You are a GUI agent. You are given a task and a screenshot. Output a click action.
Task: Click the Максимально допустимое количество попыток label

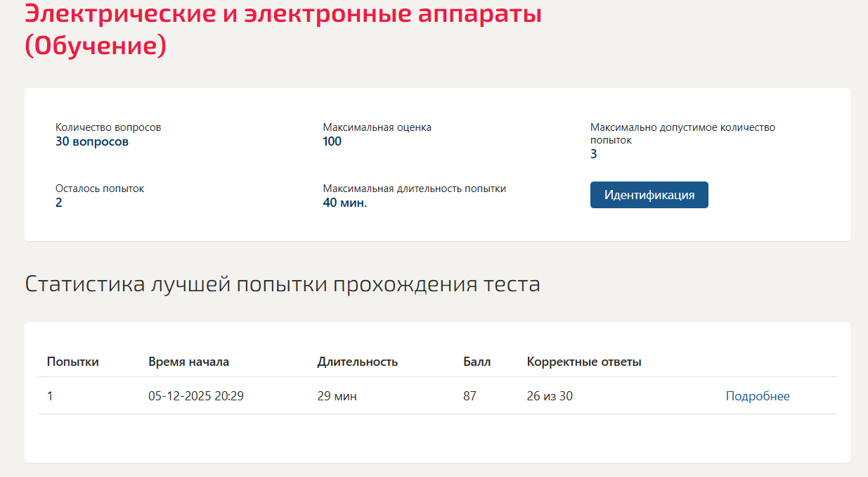click(x=682, y=134)
